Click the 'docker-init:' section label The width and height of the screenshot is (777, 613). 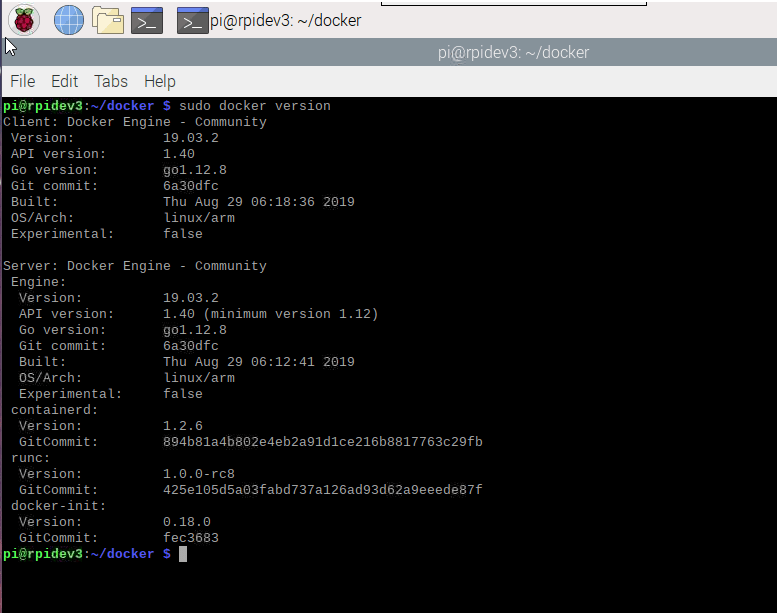tap(58, 506)
